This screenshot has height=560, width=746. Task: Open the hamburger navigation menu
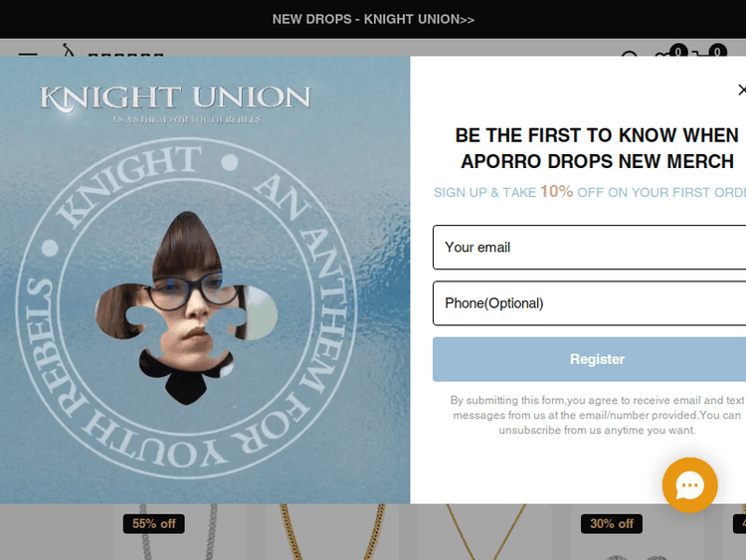click(x=28, y=55)
